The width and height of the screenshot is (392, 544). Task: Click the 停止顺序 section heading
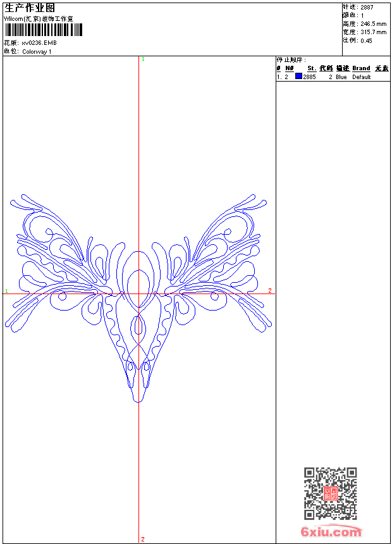pyautogui.click(x=291, y=60)
